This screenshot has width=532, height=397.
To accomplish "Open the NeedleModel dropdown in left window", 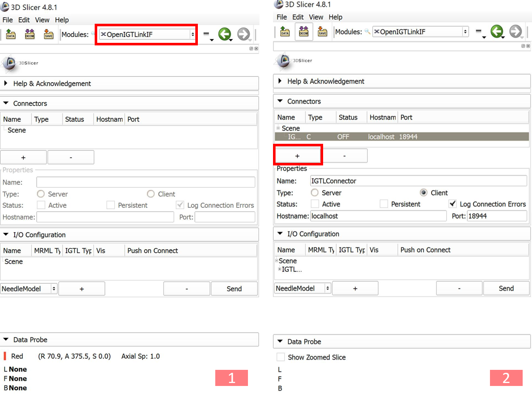I will pyautogui.click(x=29, y=289).
